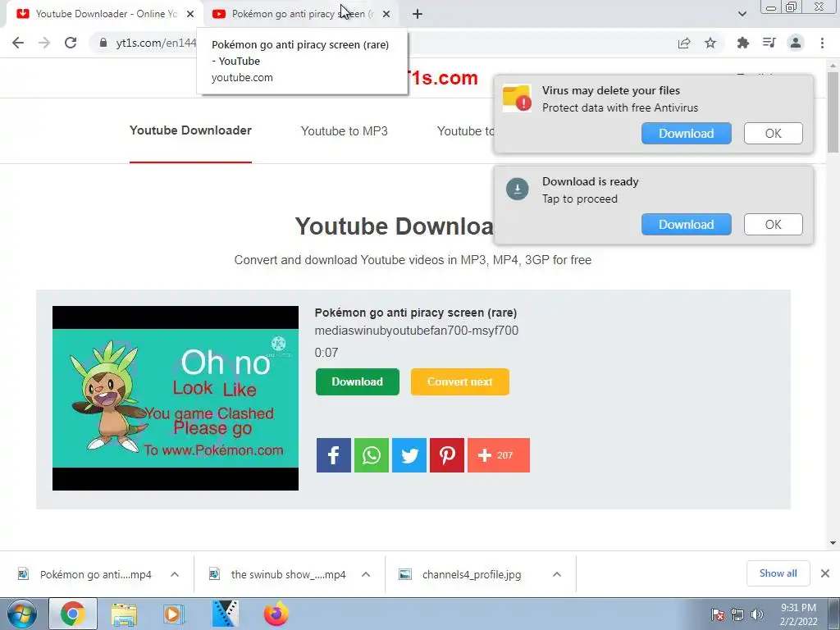Image resolution: width=840 pixels, height=630 pixels.
Task: Click the network tray icon
Action: 737,614
